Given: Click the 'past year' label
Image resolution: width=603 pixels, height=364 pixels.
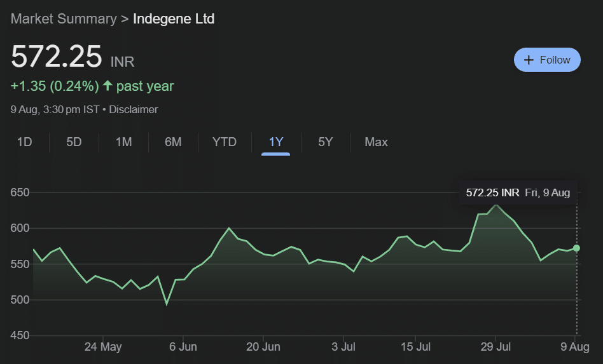Looking at the screenshot, I should (x=145, y=86).
